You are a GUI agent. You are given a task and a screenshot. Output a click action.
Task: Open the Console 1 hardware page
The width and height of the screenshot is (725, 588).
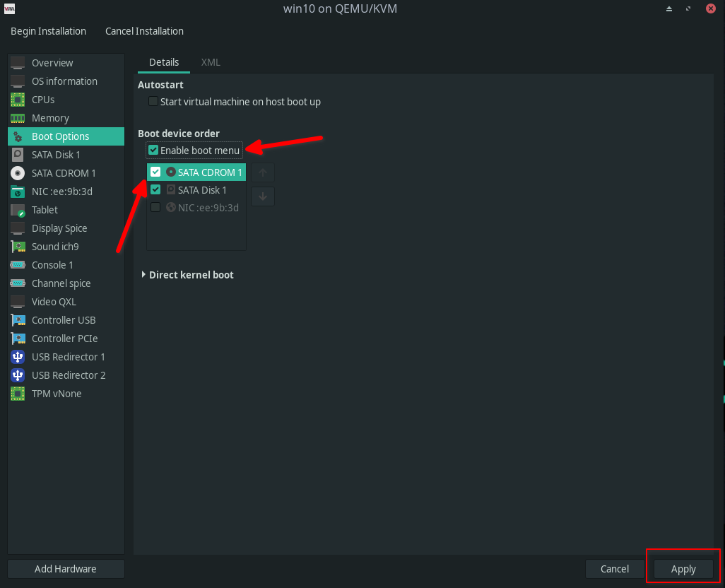[66, 265]
